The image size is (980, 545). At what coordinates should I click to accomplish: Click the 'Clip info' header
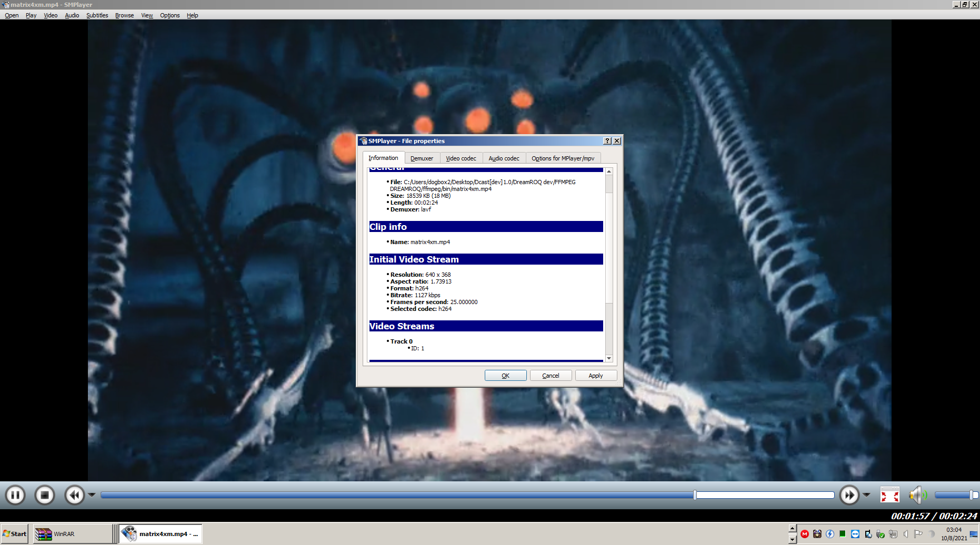[486, 227]
